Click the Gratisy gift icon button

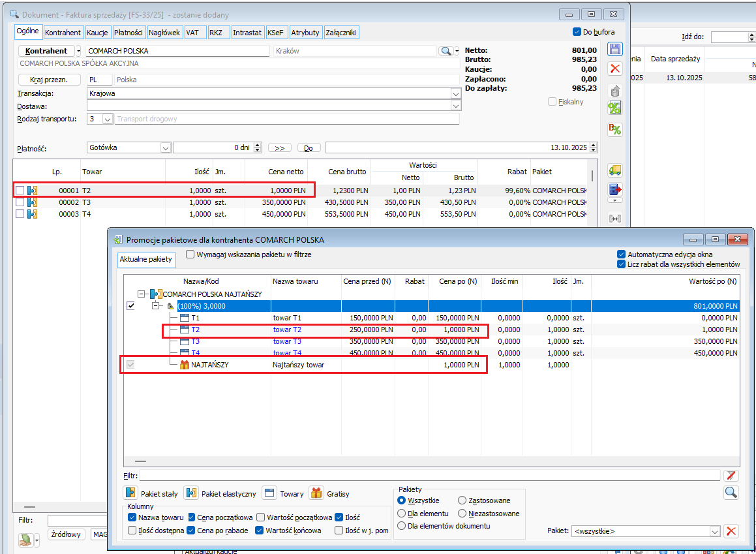[316, 493]
